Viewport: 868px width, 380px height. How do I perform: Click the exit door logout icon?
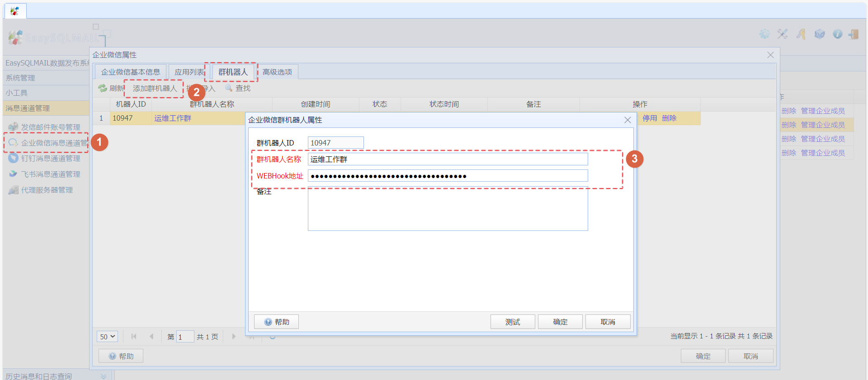coord(854,34)
